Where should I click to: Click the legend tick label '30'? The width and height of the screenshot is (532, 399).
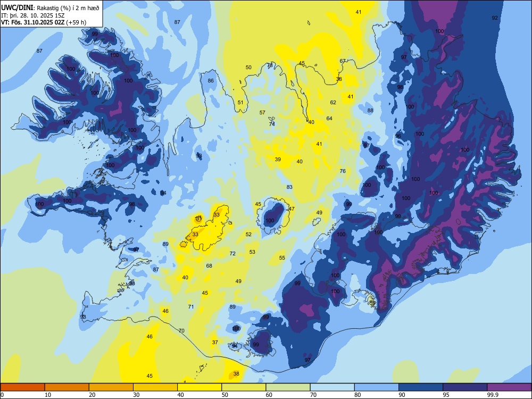point(136,395)
